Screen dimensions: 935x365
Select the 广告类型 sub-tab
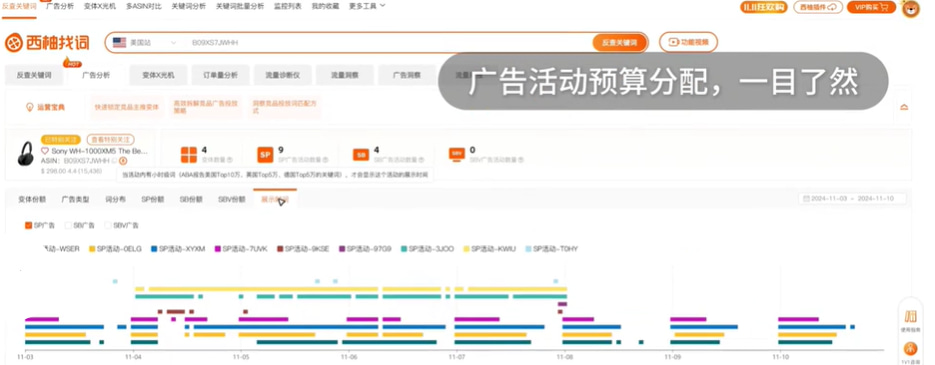point(75,199)
